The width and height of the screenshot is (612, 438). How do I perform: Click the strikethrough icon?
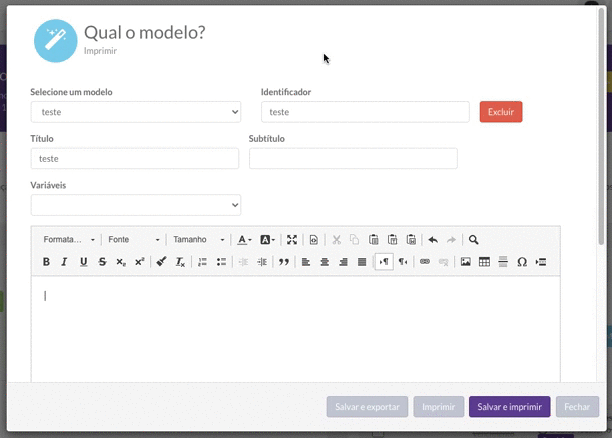(102, 262)
